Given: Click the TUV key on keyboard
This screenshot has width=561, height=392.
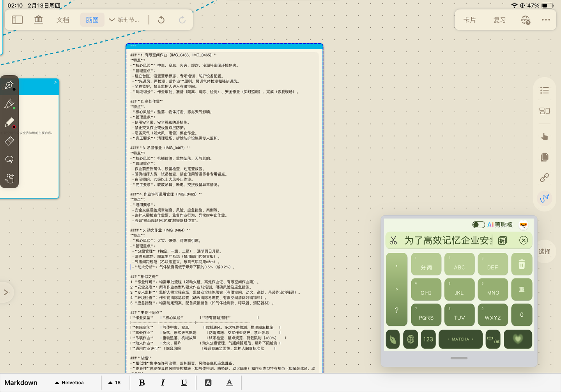Looking at the screenshot, I should 459,314.
